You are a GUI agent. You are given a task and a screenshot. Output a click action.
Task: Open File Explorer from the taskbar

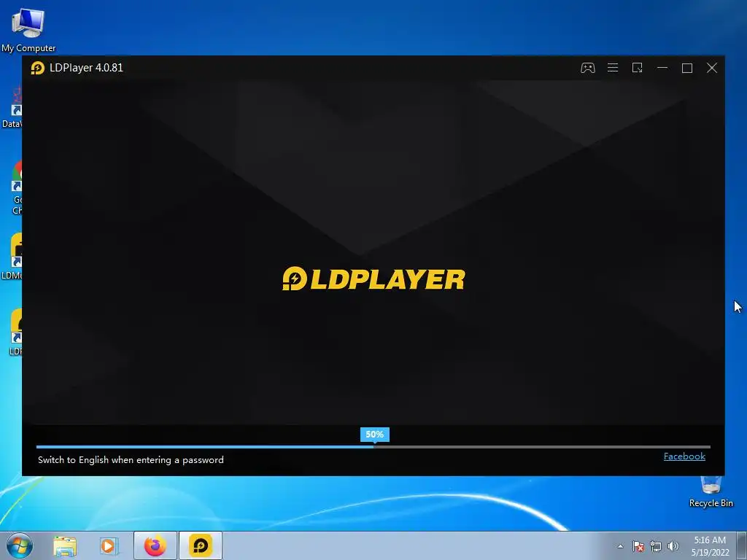pos(65,545)
